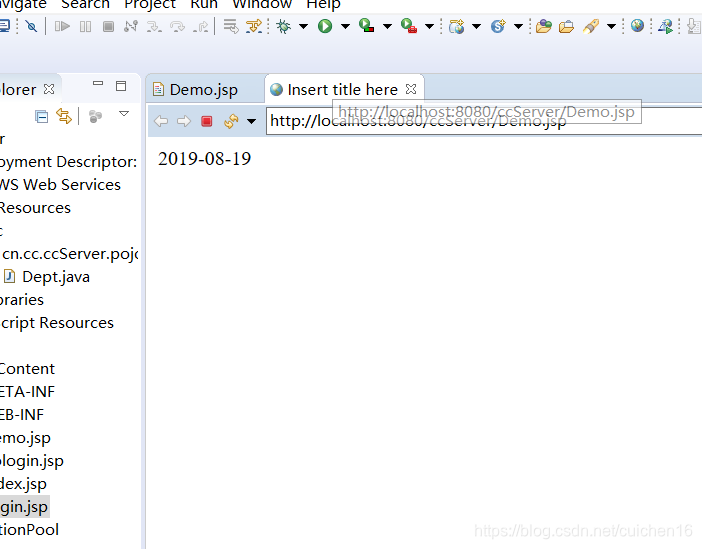Open the dropdown next to browser Refresh

pyautogui.click(x=251, y=121)
